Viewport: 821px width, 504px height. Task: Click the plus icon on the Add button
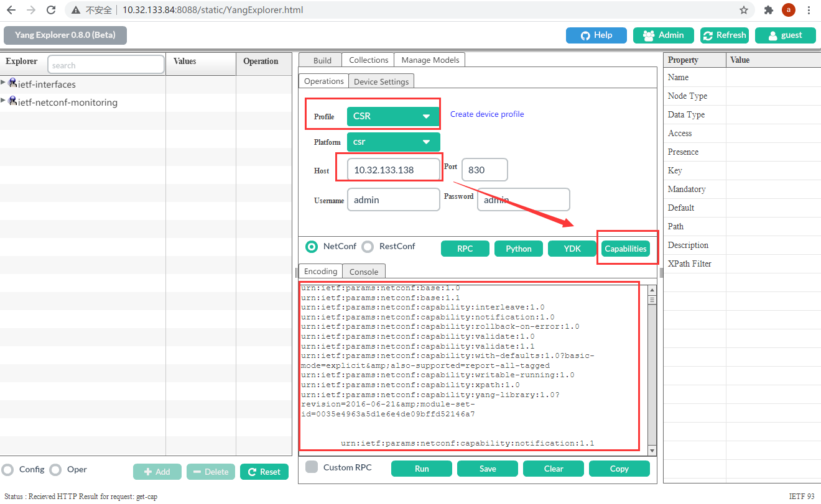point(148,472)
